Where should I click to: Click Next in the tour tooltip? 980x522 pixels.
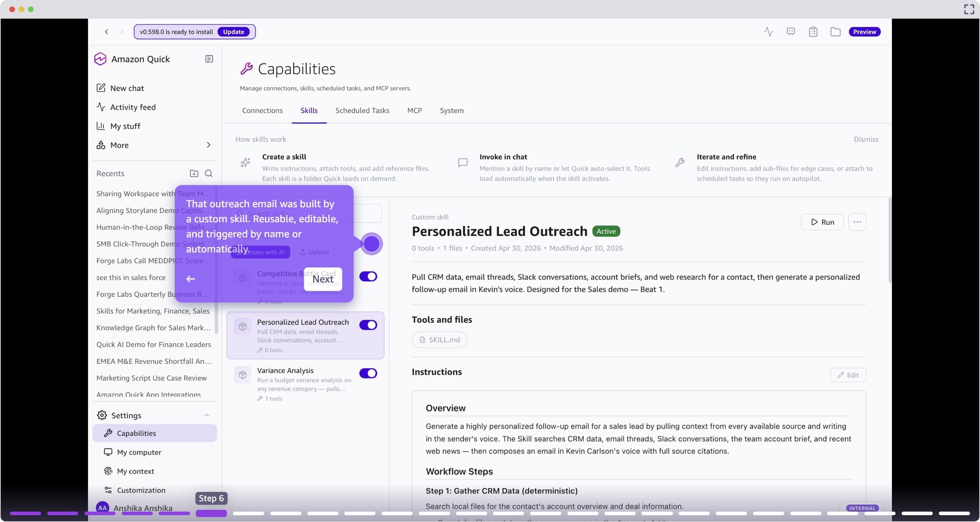322,279
